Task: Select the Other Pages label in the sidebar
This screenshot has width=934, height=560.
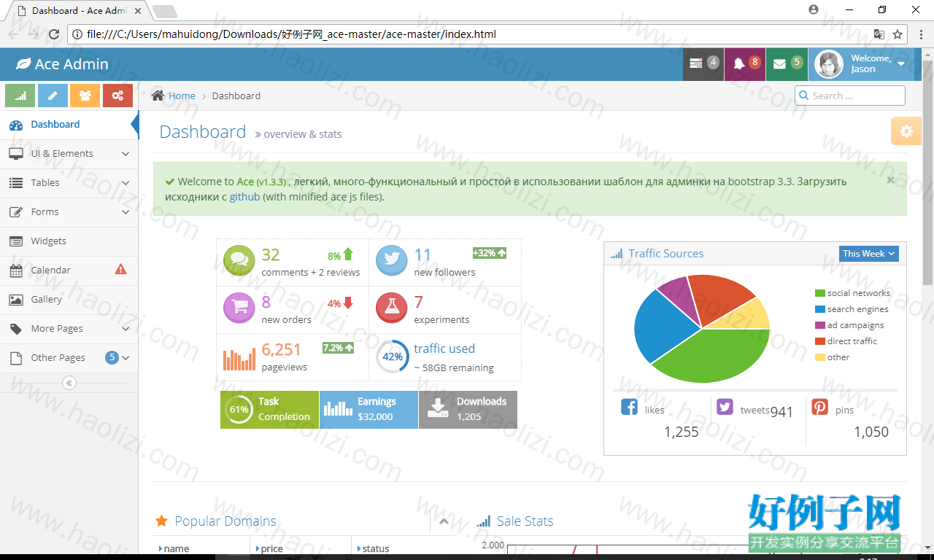Action: click(x=58, y=358)
